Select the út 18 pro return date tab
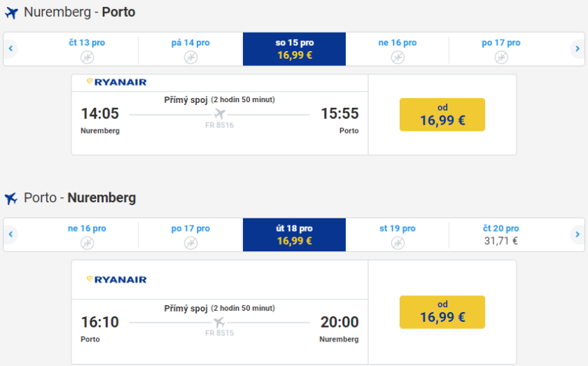 pos(294,234)
